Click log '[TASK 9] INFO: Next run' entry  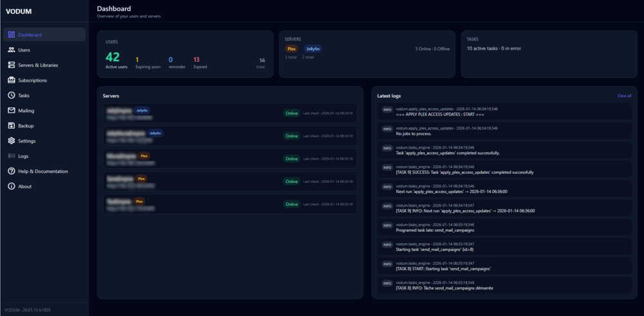point(466,211)
